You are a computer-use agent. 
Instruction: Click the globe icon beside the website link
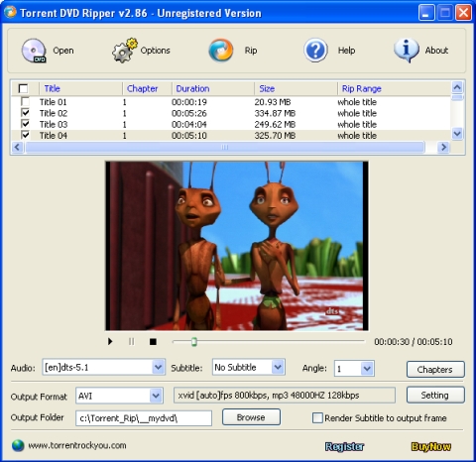[x=18, y=445]
